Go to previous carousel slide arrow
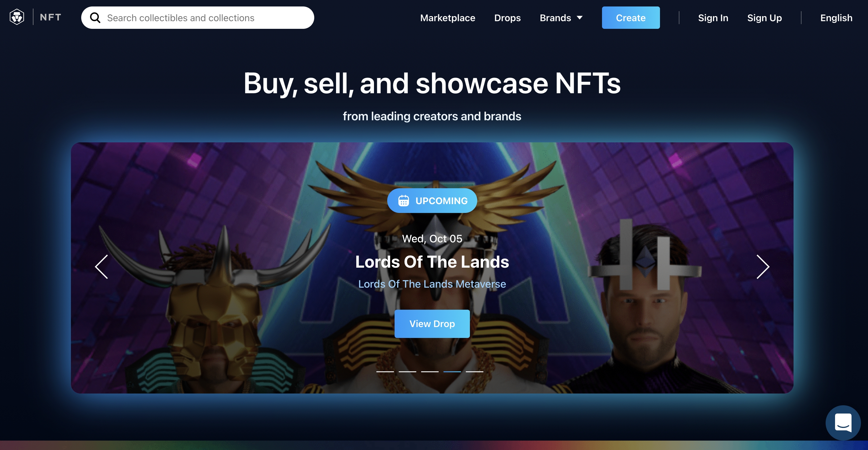The height and width of the screenshot is (450, 868). [102, 266]
